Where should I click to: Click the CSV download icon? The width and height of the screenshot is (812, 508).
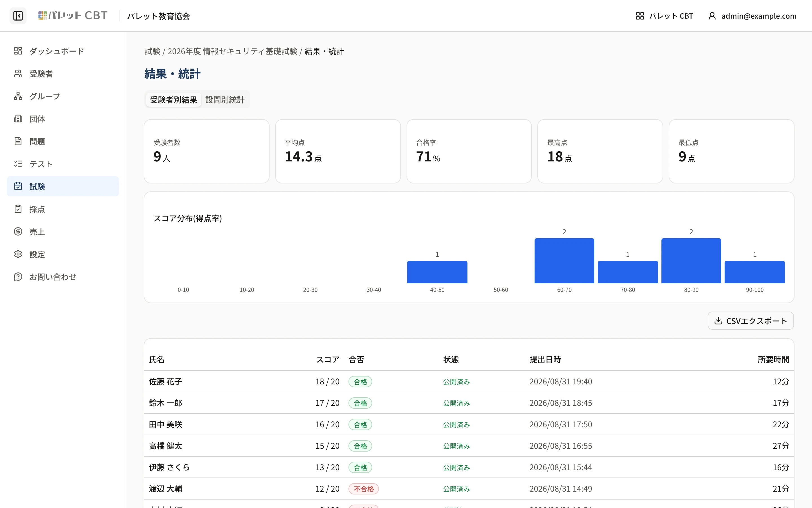[x=718, y=321]
